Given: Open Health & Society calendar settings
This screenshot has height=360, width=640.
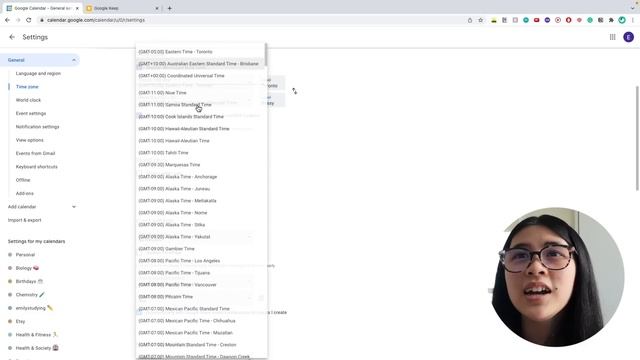Looking at the screenshot, I should (37, 348).
